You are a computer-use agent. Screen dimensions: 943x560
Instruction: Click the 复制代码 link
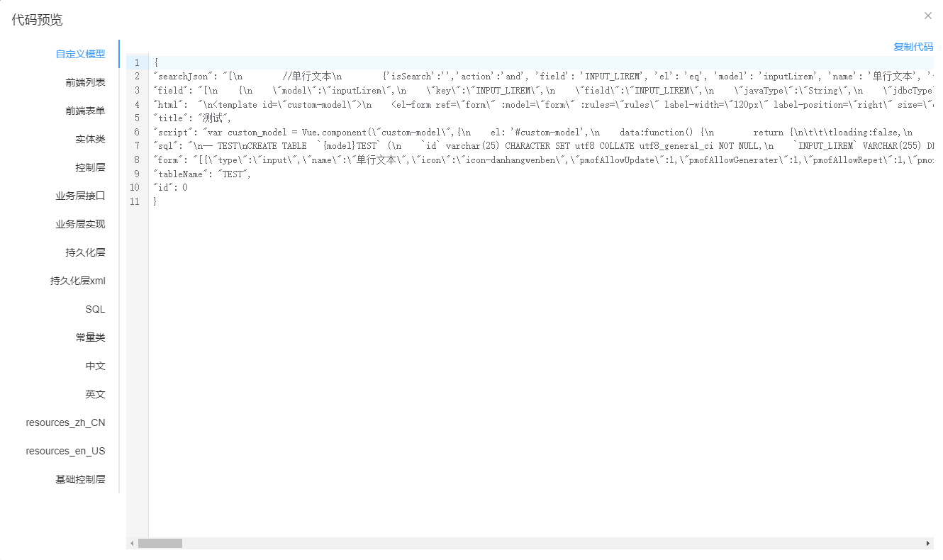913,47
